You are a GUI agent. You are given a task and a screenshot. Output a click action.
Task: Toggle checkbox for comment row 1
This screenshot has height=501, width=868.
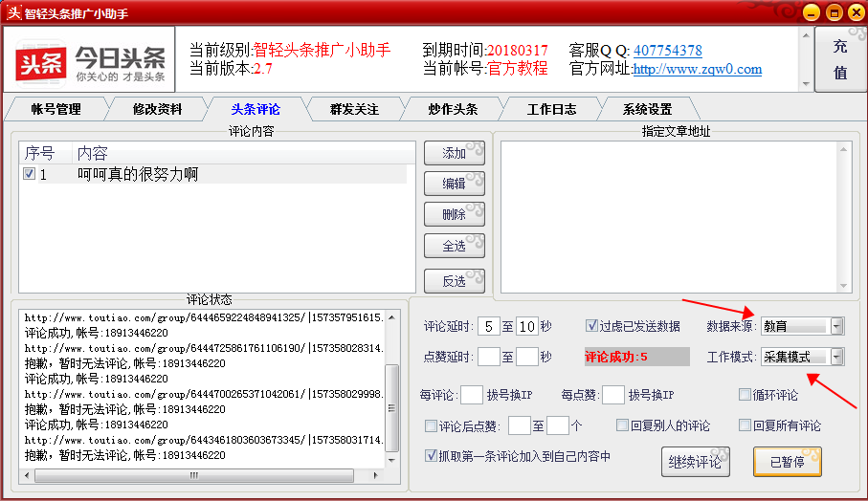pos(30,174)
